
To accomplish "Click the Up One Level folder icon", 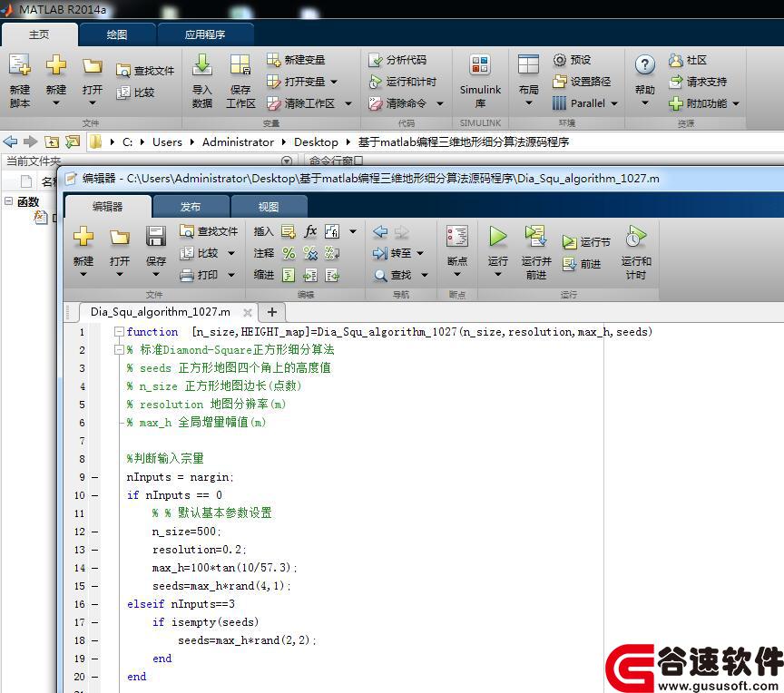I will click(x=52, y=142).
